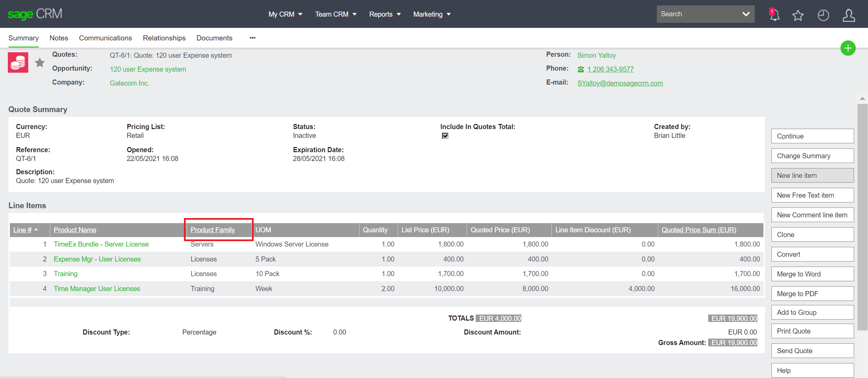
Task: Switch to the Notes tab
Action: 59,38
